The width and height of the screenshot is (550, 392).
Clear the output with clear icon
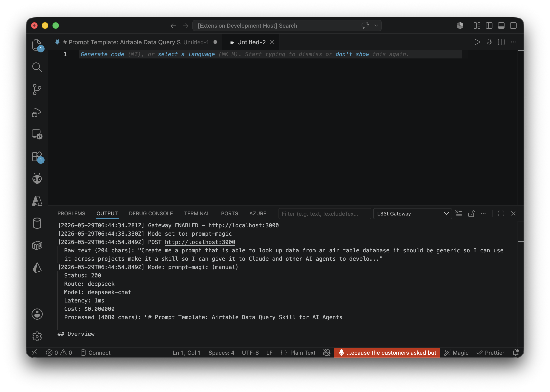[459, 214]
